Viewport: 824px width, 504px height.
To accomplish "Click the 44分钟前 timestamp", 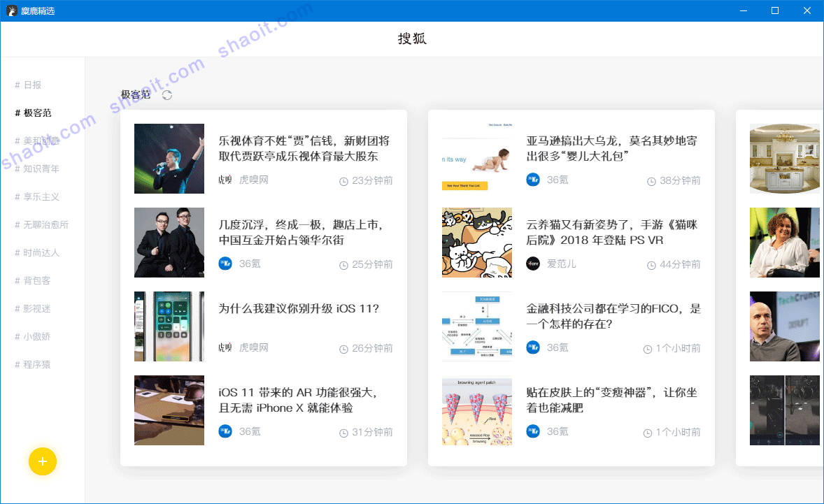I will pos(680,265).
